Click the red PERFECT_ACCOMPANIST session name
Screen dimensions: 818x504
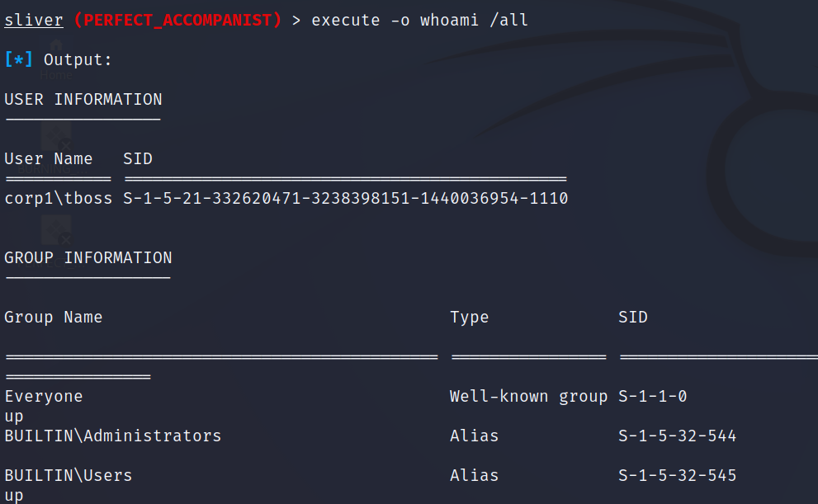pos(177,20)
